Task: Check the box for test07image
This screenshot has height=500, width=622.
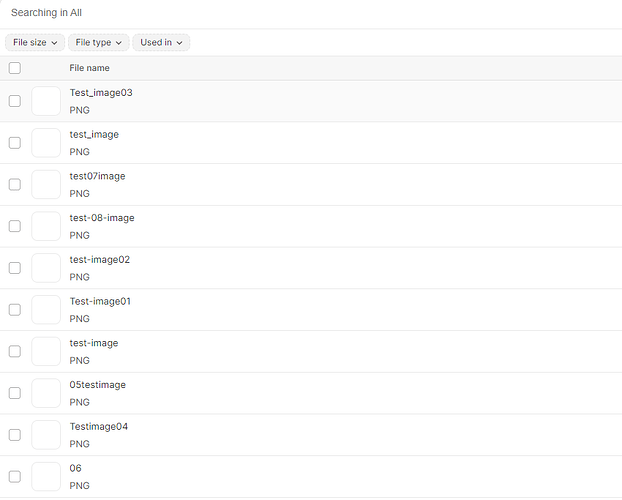Action: (x=14, y=185)
